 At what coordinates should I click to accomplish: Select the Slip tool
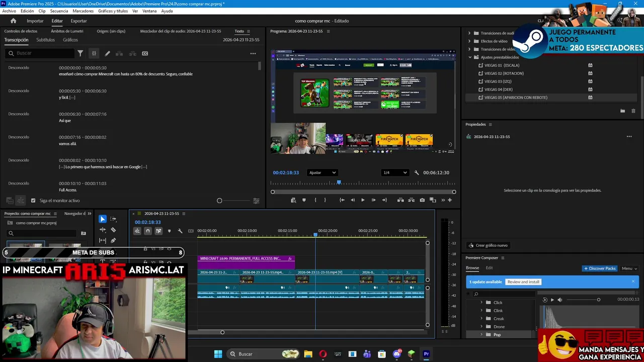point(103,241)
